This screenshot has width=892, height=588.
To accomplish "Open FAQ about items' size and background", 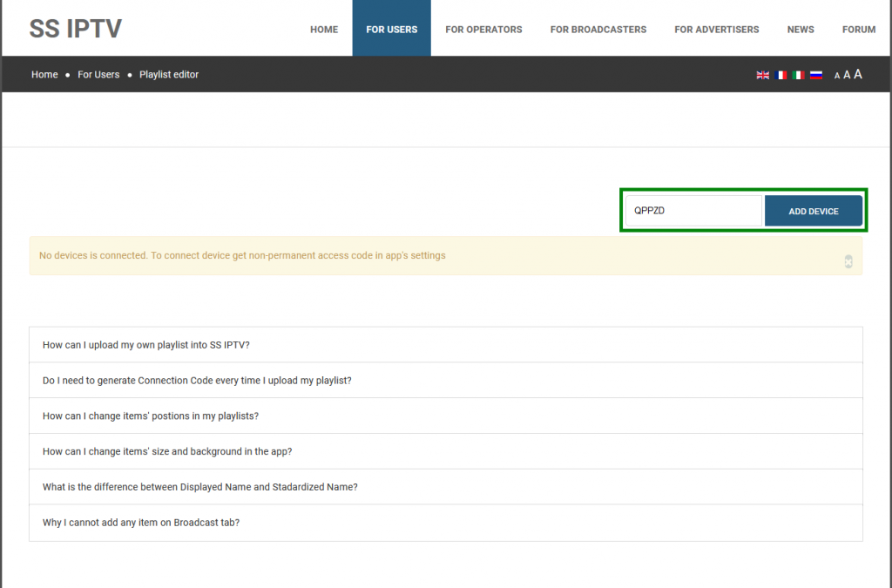I will click(167, 452).
